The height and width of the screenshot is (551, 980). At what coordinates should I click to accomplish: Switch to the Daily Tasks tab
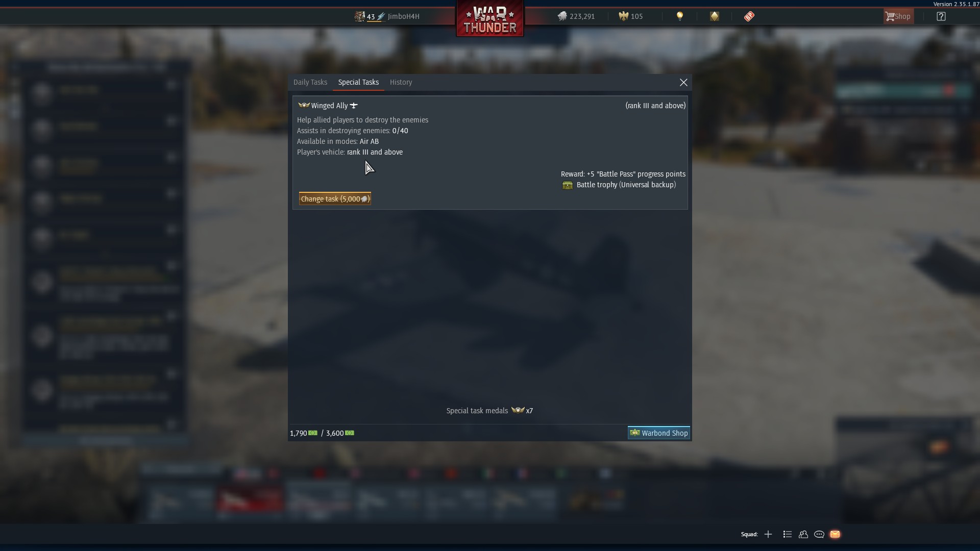(310, 82)
